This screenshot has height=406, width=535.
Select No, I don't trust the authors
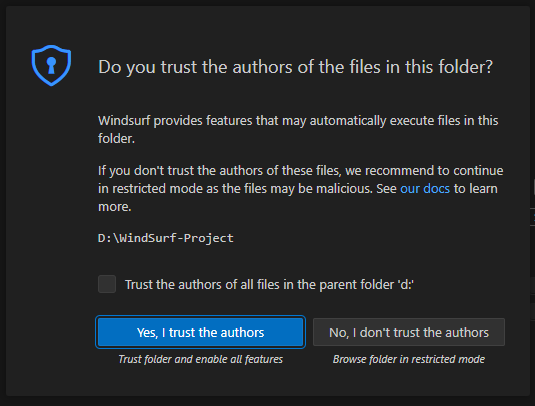pyautogui.click(x=409, y=332)
